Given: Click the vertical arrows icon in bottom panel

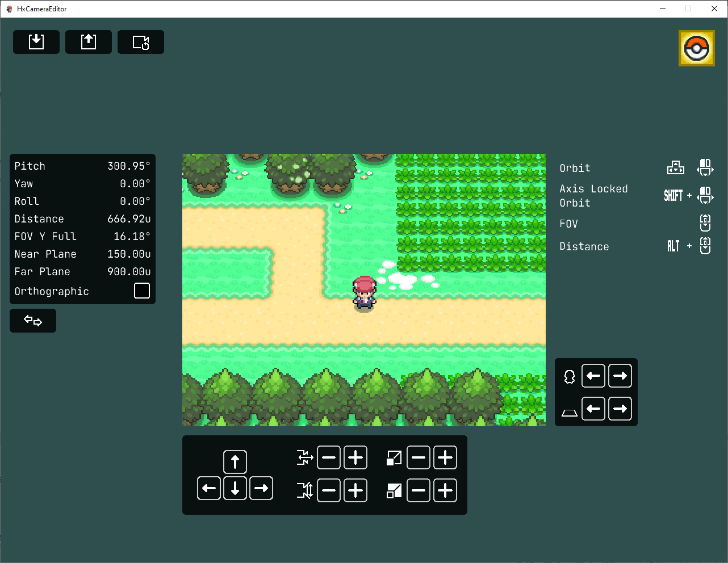Looking at the screenshot, I should pos(305,490).
